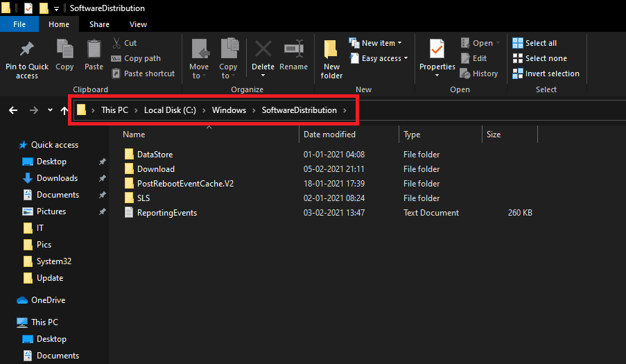The image size is (626, 364).
Task: Open the Move to command
Action: coord(199,59)
